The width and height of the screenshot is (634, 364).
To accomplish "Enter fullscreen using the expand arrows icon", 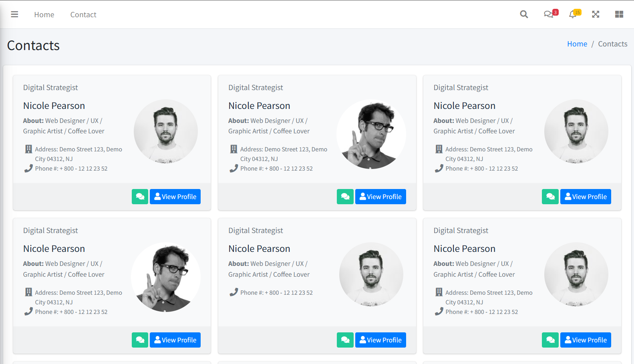I will (x=596, y=14).
